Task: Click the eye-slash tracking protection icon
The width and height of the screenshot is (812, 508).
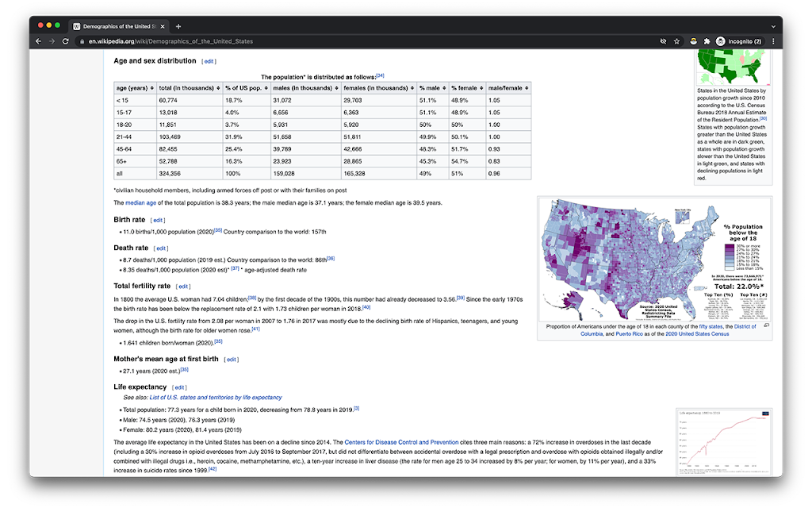Action: [x=663, y=41]
